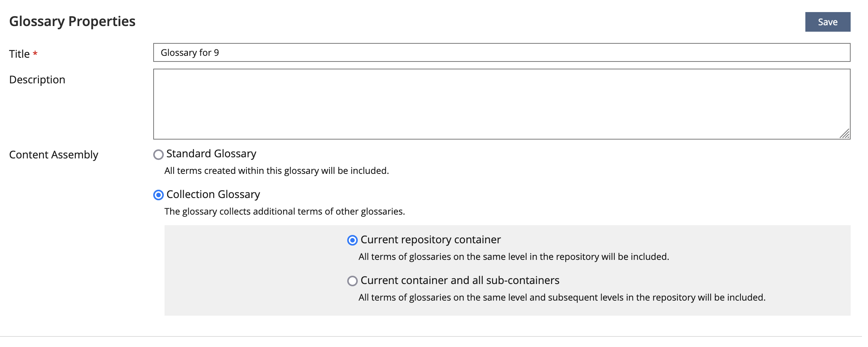Select Current container and all sub-containers
Viewport: 868px width, 347px height.
352,281
